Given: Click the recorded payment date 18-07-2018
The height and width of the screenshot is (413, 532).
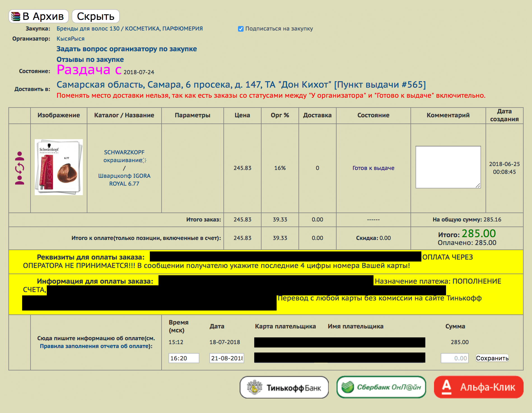Looking at the screenshot, I should 225,342.
